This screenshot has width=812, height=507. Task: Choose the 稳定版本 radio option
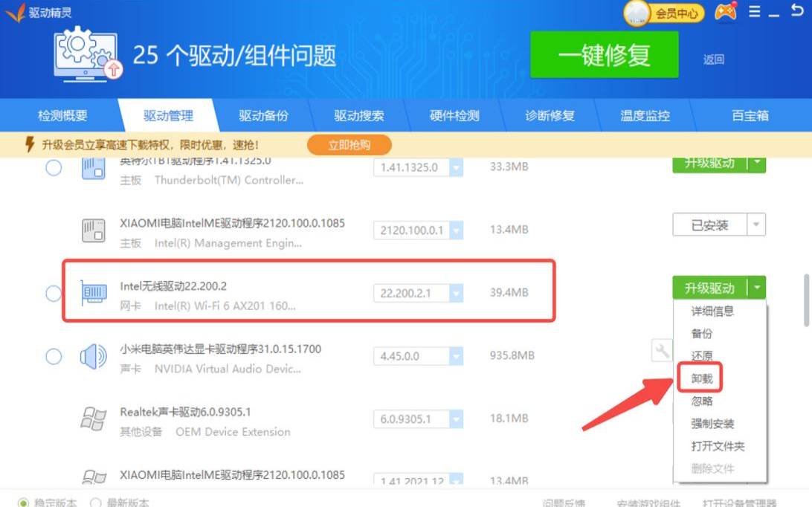(23, 503)
